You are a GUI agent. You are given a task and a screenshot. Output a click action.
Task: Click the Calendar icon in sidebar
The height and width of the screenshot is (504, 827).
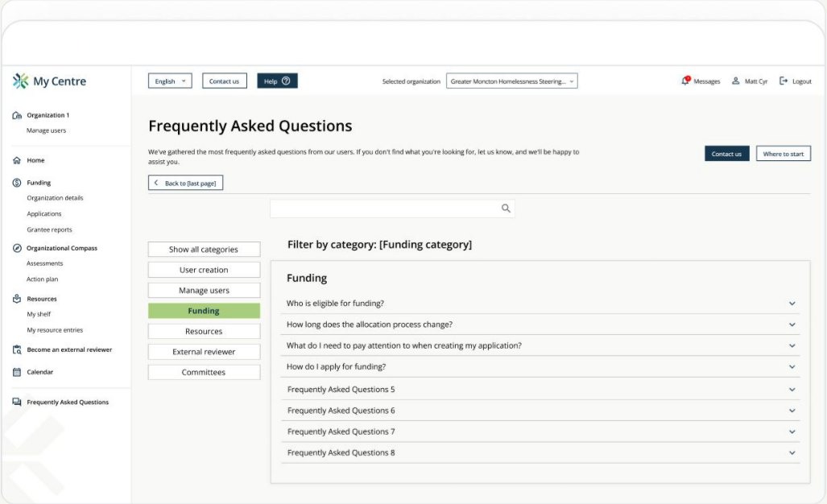coord(17,372)
